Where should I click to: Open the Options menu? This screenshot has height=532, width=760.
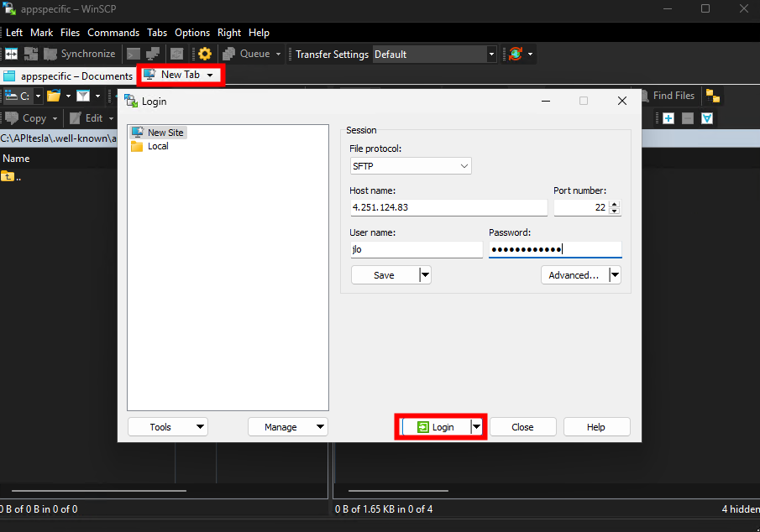(x=192, y=33)
